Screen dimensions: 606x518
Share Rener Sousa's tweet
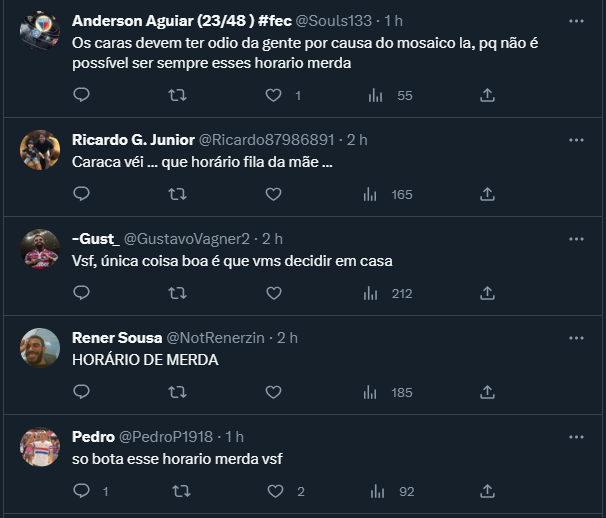487,392
